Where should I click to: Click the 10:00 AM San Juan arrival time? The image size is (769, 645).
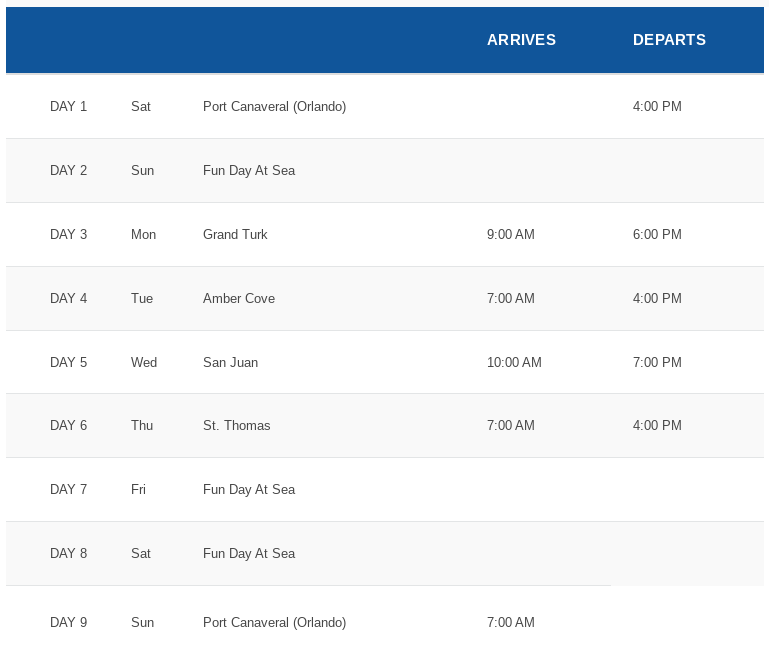coord(514,363)
